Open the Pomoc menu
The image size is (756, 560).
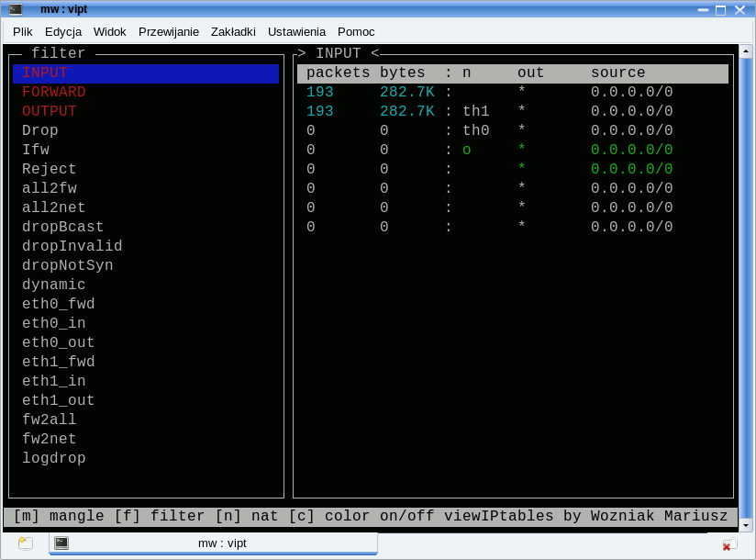point(356,31)
